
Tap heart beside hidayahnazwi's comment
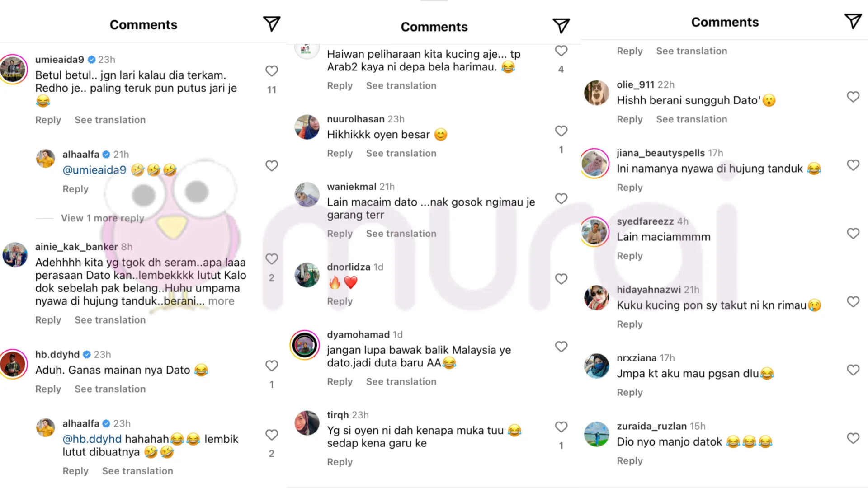[x=853, y=302]
